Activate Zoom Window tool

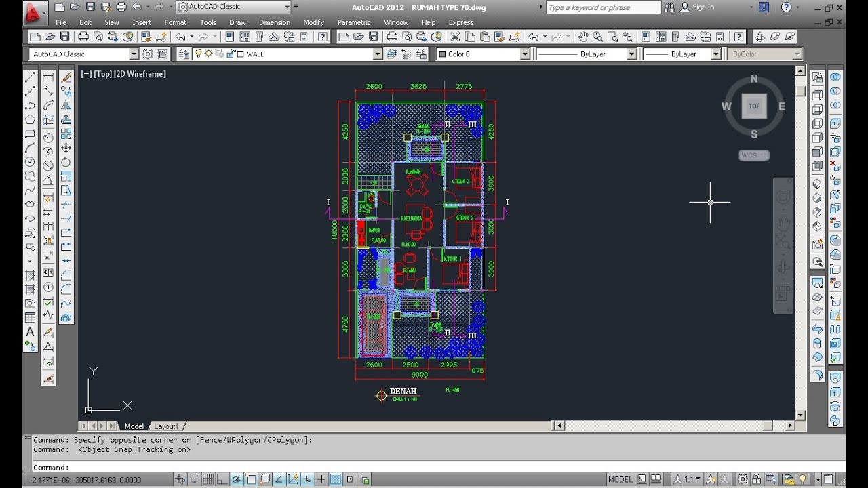[613, 37]
